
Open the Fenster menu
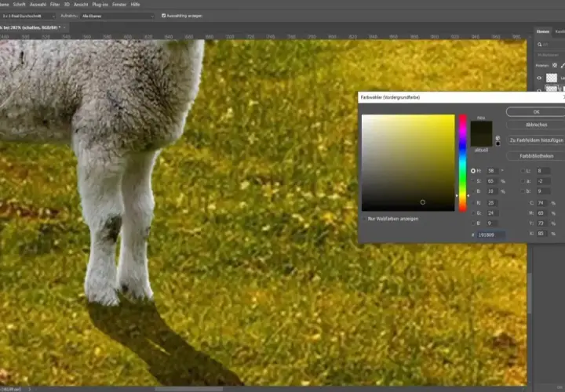pyautogui.click(x=119, y=5)
